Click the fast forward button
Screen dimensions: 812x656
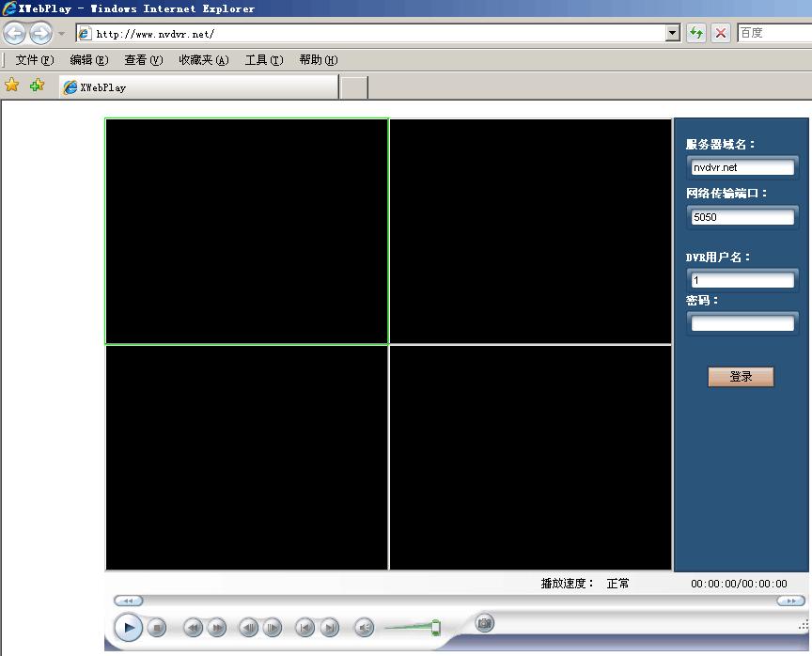[217, 627]
